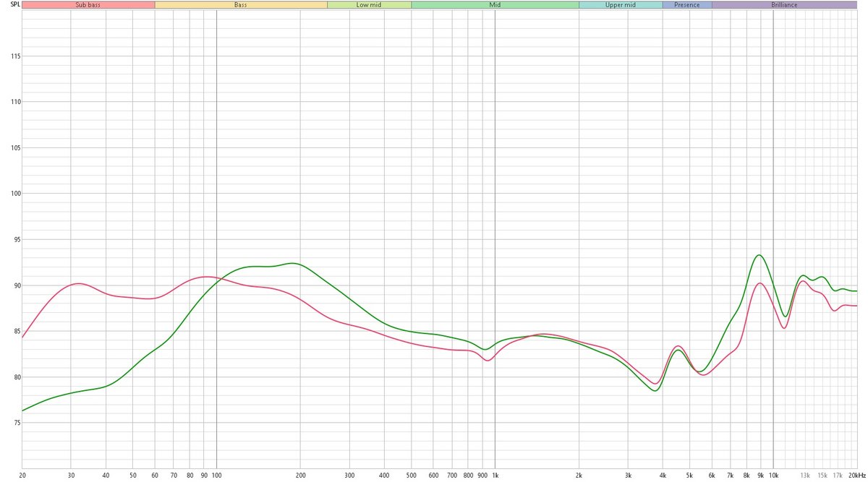Click the 75 value on SPL axis
The image size is (868, 482).
click(12, 423)
